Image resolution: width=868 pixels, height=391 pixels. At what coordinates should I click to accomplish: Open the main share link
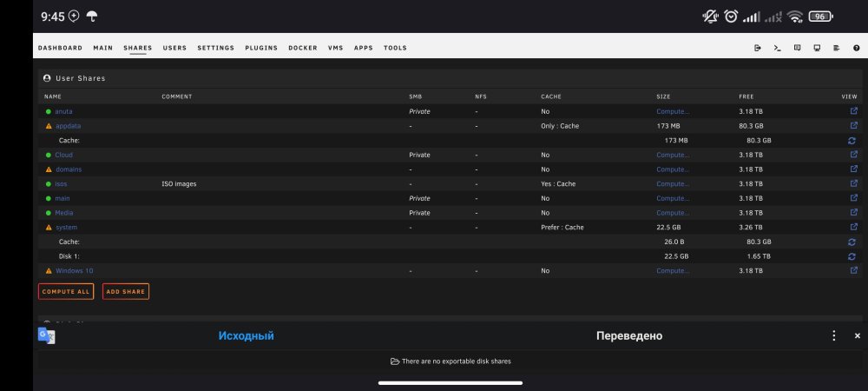point(62,198)
